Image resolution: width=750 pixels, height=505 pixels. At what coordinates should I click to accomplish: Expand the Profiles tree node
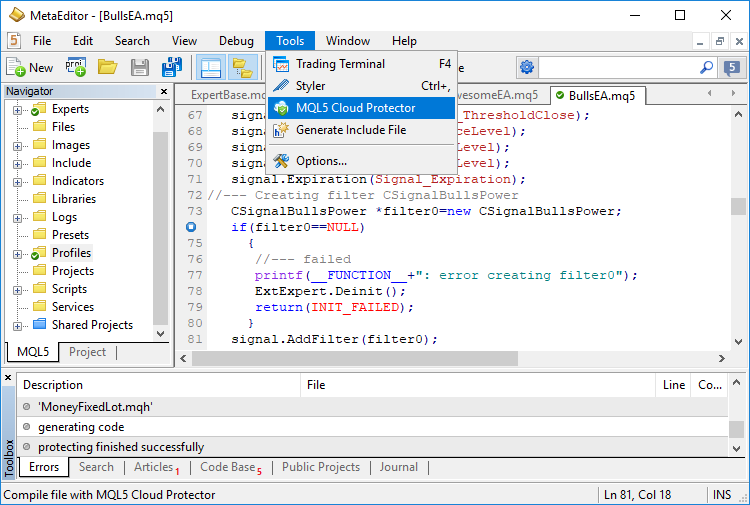(x=17, y=254)
